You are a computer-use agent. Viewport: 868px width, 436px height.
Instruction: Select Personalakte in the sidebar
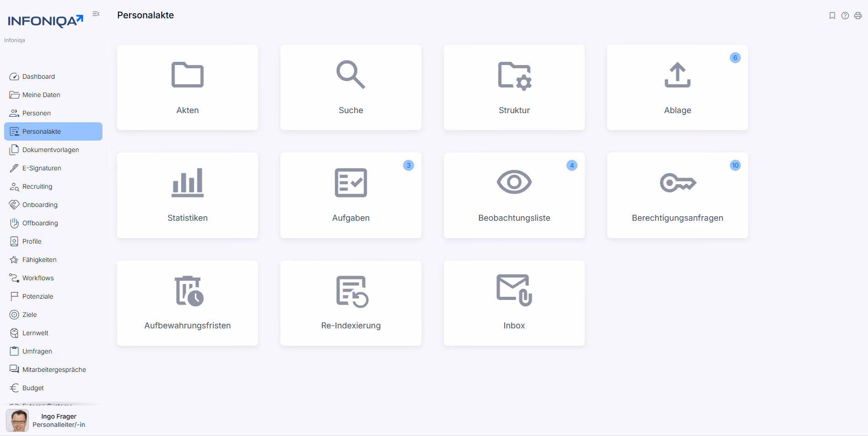53,131
